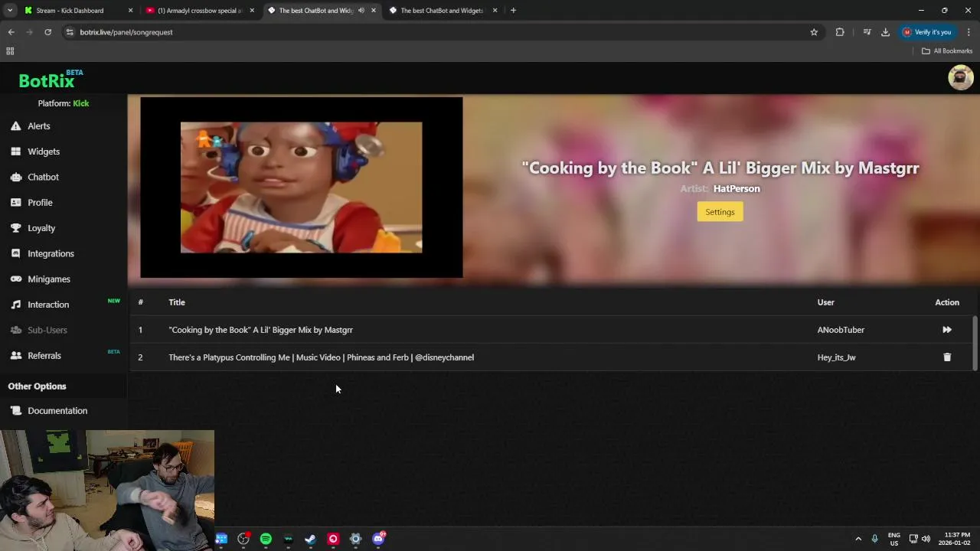Open the tab search dropdown

pyautogui.click(x=10, y=11)
